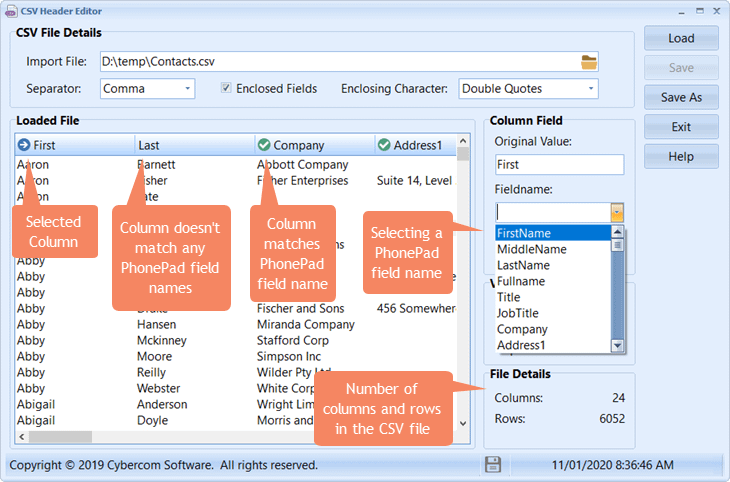This screenshot has width=730, height=482.
Task: Click the Original Value text field
Action: [x=559, y=164]
